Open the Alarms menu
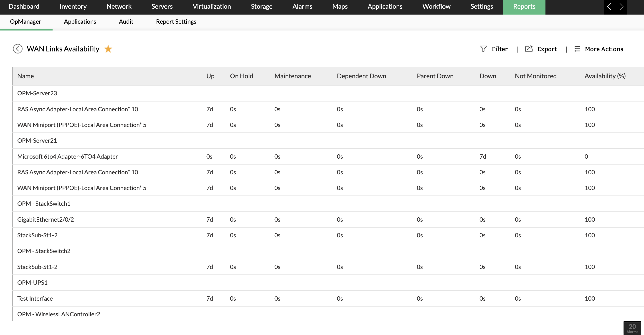Image resolution: width=644 pixels, height=335 pixels. point(302,7)
